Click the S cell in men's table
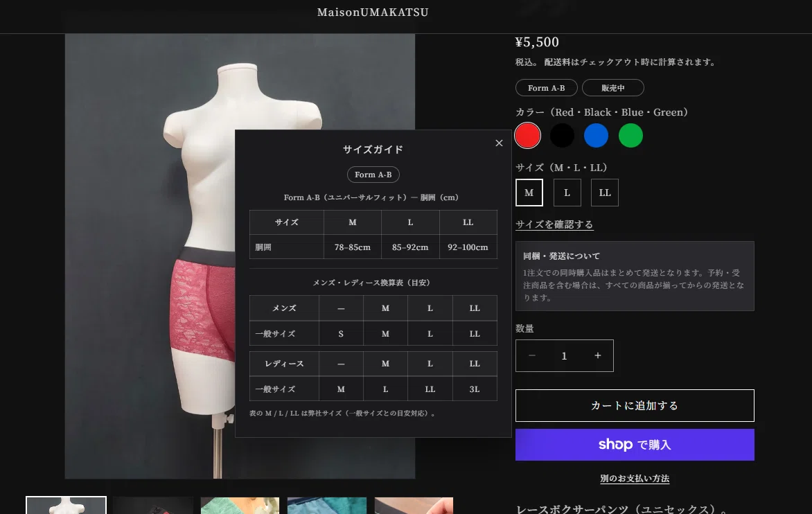This screenshot has height=514, width=812. point(341,334)
